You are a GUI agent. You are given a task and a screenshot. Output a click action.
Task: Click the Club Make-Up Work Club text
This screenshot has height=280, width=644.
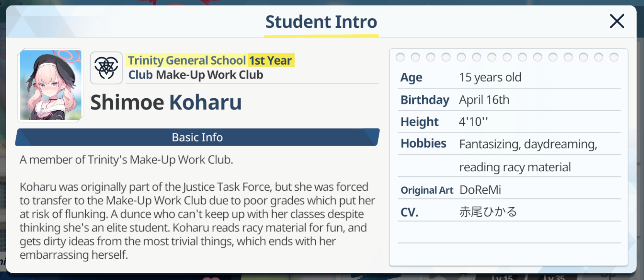point(195,75)
